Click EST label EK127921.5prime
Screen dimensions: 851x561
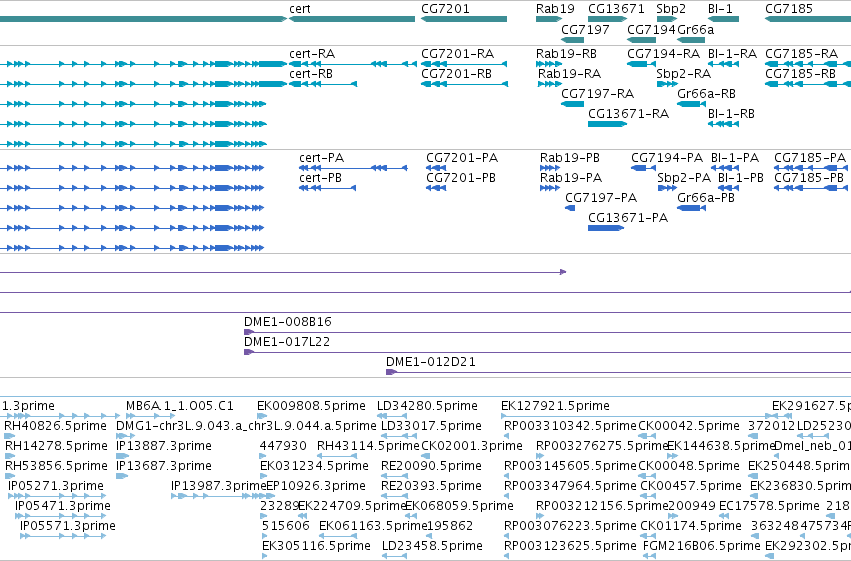coord(555,406)
